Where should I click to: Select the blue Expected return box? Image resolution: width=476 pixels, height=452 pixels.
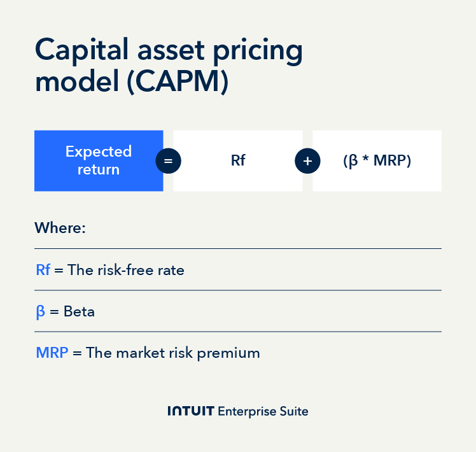coord(99,160)
